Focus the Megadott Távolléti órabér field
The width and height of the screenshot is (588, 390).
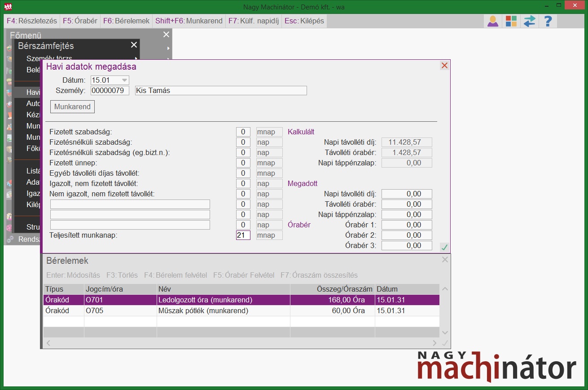point(407,204)
